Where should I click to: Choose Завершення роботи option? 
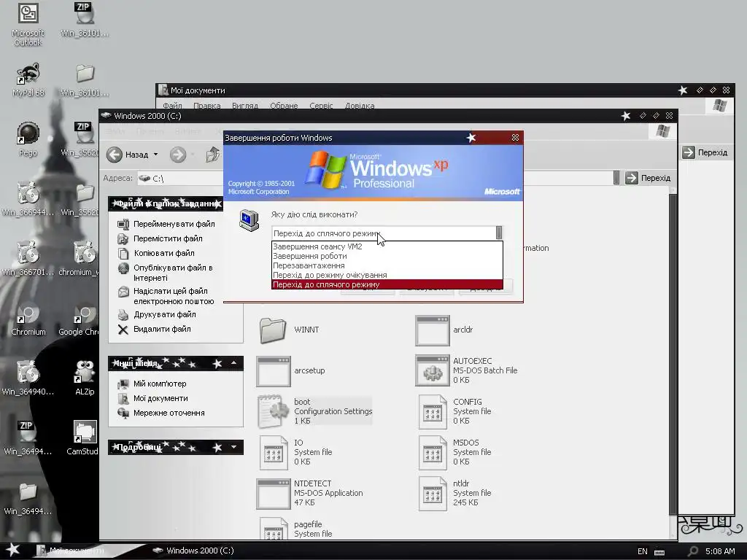coord(387,256)
